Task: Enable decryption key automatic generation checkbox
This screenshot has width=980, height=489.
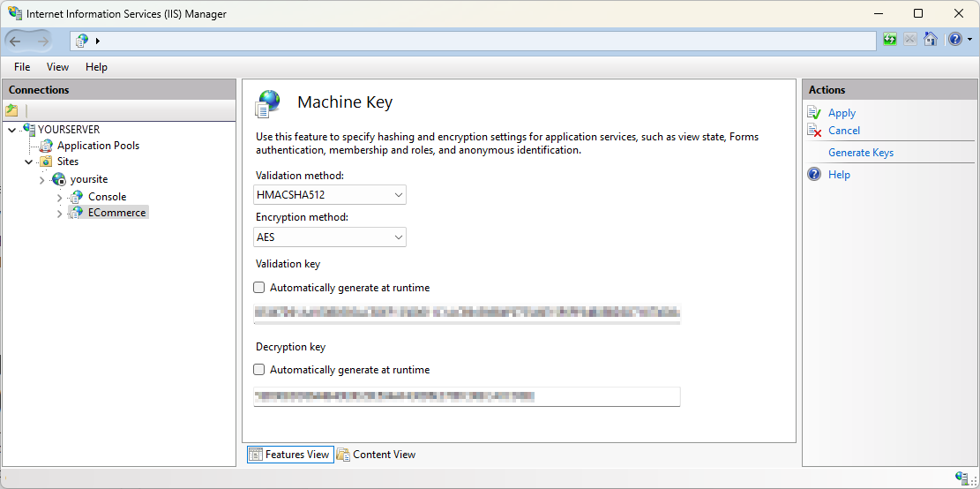Action: pyautogui.click(x=258, y=370)
